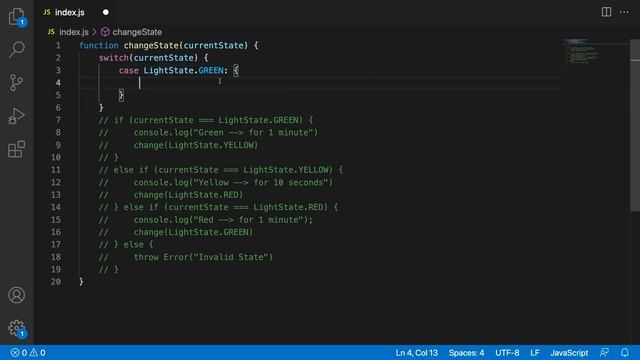Image resolution: width=640 pixels, height=360 pixels.
Task: Click the "Red --> for 1 minute" string
Action: 248,220
